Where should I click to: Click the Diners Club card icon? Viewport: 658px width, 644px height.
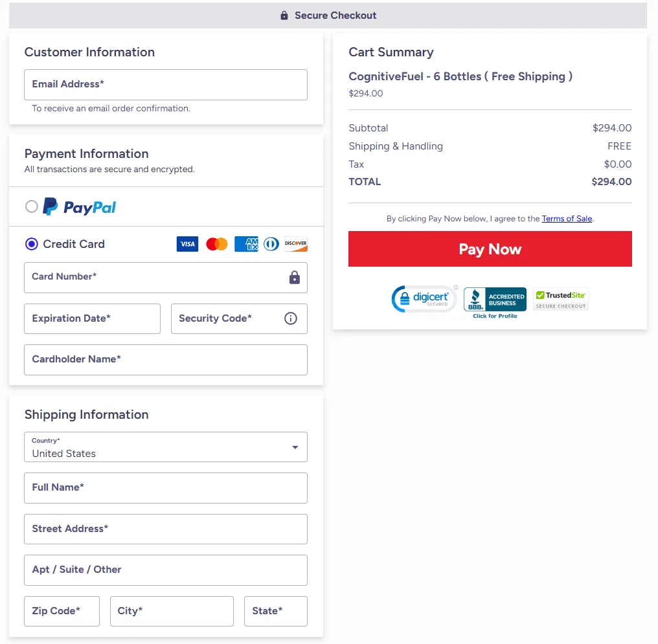coord(271,244)
